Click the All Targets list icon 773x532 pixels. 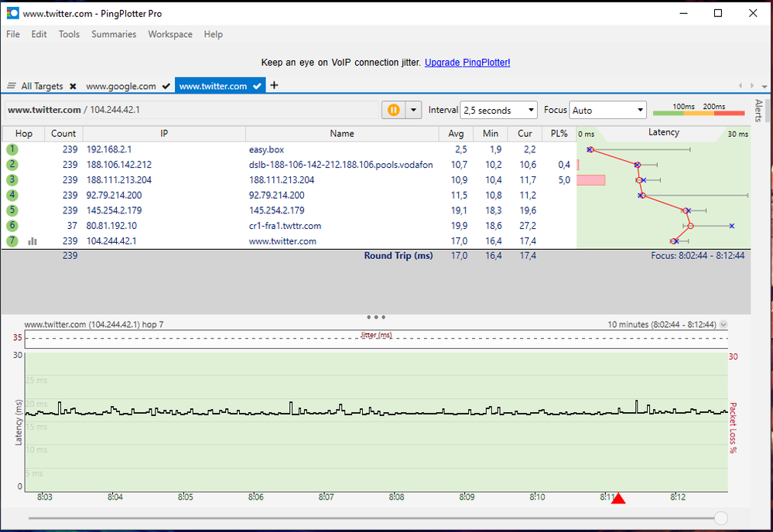pos(12,86)
